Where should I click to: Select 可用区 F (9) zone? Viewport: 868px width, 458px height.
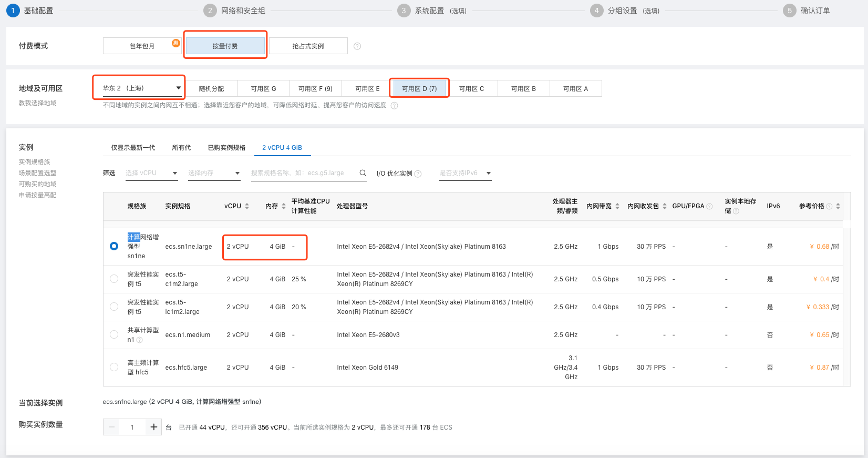point(315,88)
